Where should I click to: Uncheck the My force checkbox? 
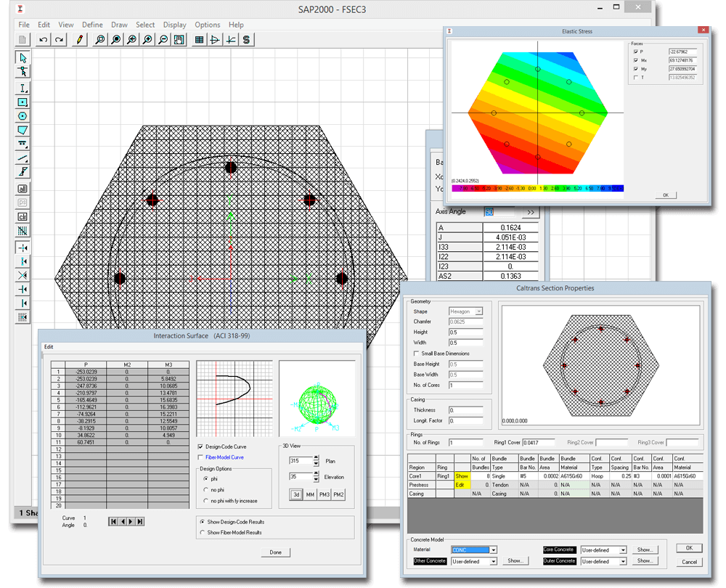tap(636, 69)
